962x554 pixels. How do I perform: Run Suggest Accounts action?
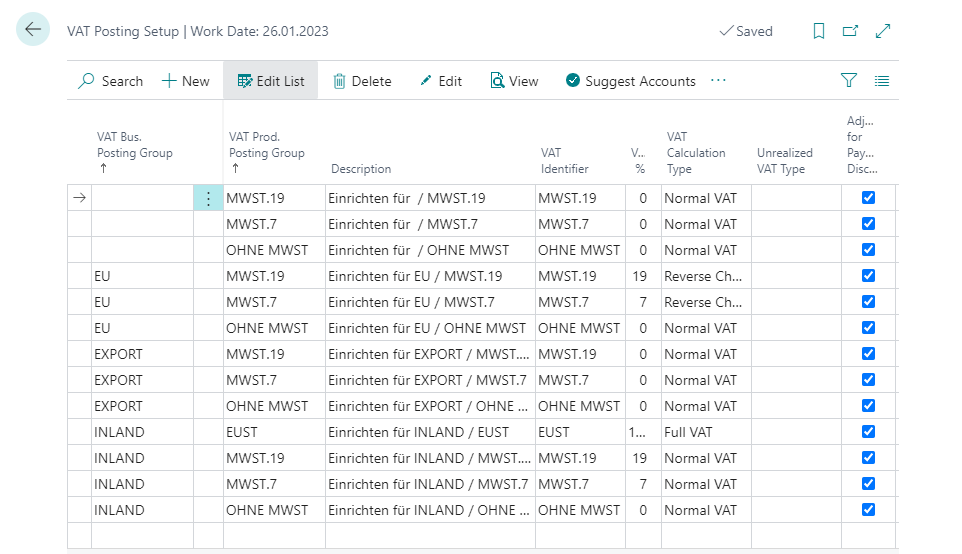click(631, 81)
